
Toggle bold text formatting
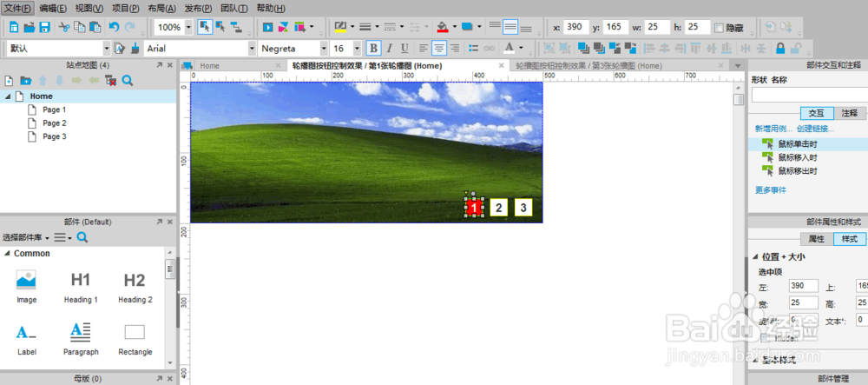[x=373, y=48]
